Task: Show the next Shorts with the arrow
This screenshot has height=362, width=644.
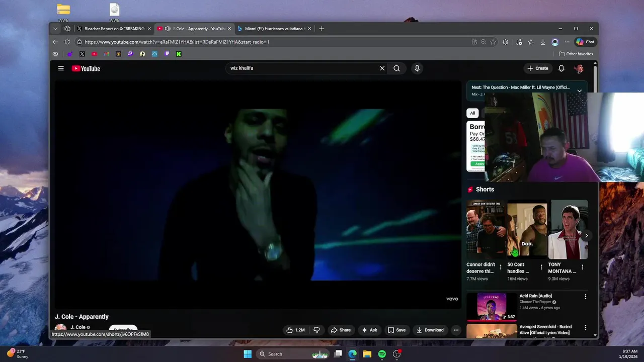Action: pos(586,235)
